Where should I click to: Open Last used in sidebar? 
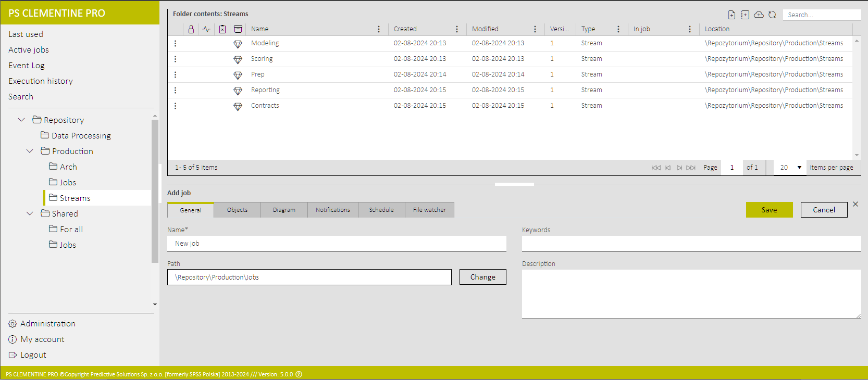point(26,34)
